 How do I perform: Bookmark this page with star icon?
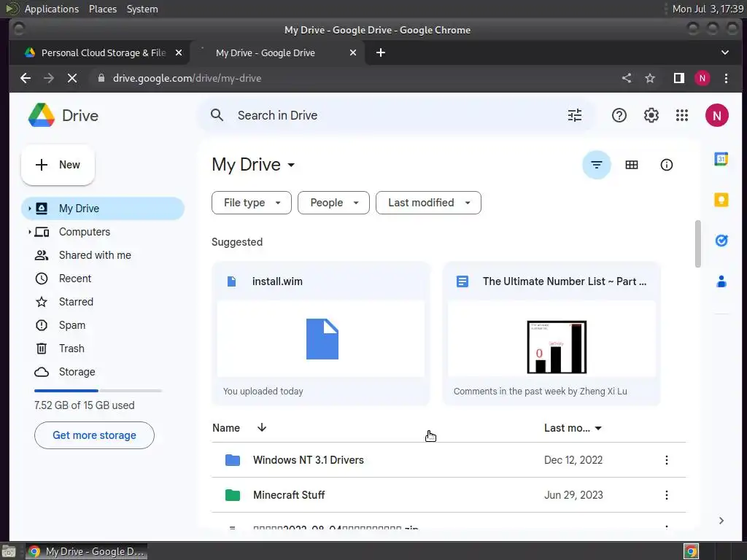[x=650, y=78]
